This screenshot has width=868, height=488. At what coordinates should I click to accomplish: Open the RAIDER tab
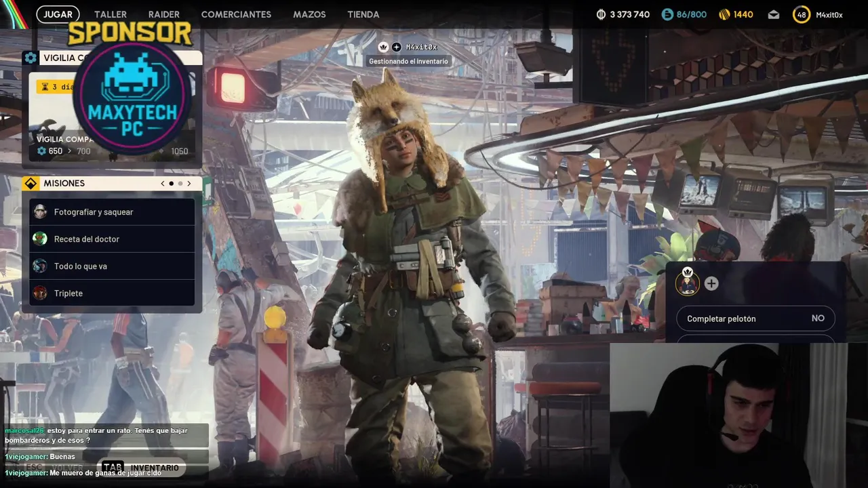click(x=164, y=14)
